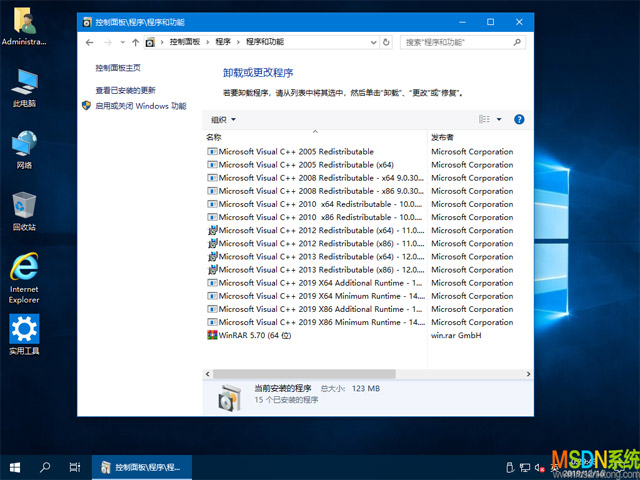Image resolution: width=640 pixels, height=480 pixels.
Task: Expand the view options dropdown arrow
Action: (499, 119)
